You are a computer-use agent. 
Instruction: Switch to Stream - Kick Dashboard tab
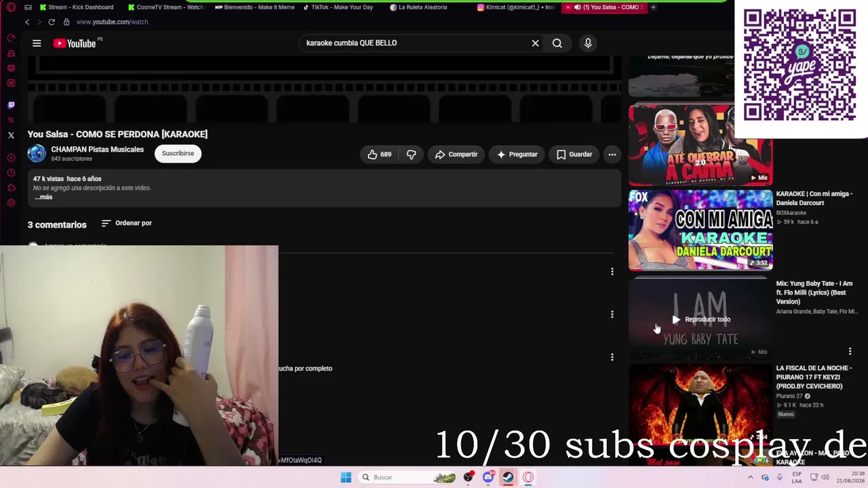tap(77, 7)
